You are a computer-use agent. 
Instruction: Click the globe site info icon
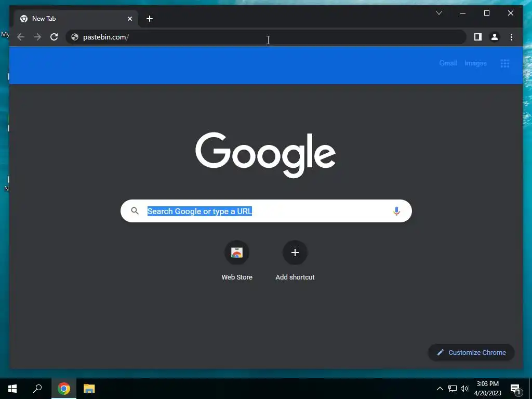[x=75, y=37]
